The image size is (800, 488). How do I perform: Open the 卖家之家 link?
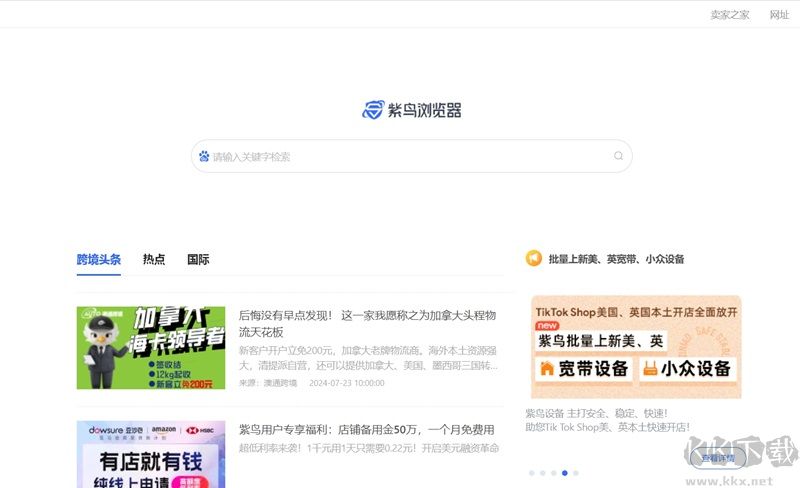(x=730, y=15)
